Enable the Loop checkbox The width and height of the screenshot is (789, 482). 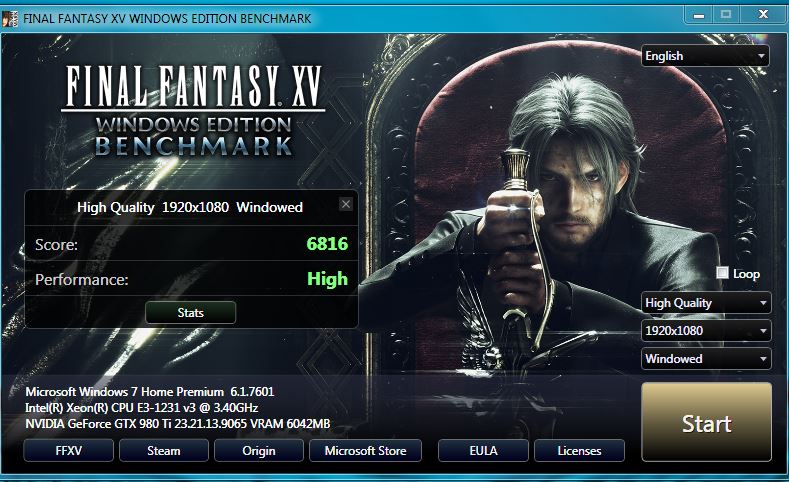click(722, 273)
